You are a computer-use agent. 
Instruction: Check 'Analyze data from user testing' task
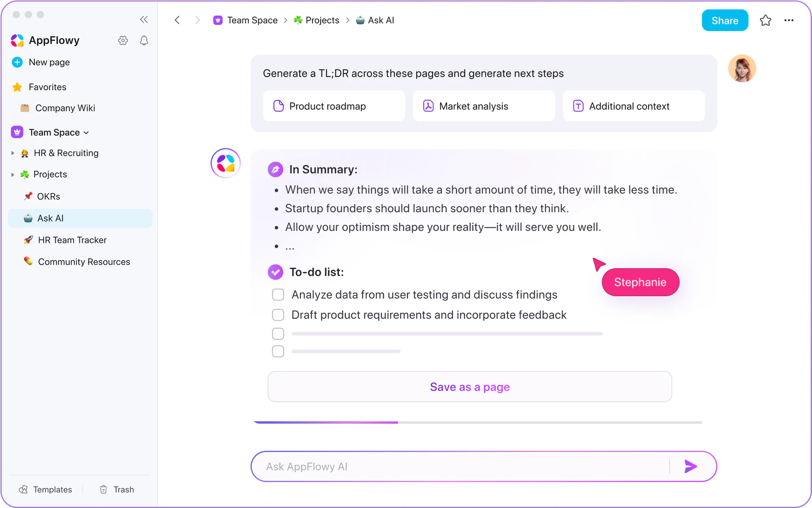point(278,294)
